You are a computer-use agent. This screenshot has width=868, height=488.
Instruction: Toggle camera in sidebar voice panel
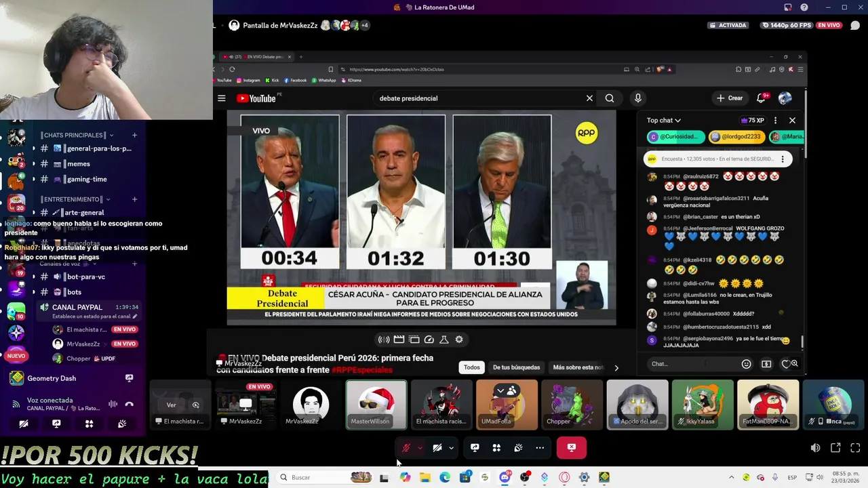click(x=24, y=424)
